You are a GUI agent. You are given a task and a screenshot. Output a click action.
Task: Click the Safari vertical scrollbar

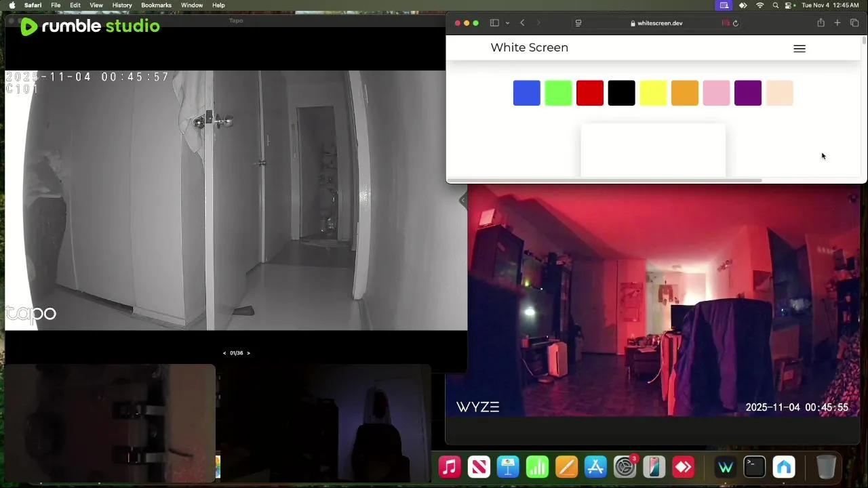tap(864, 41)
